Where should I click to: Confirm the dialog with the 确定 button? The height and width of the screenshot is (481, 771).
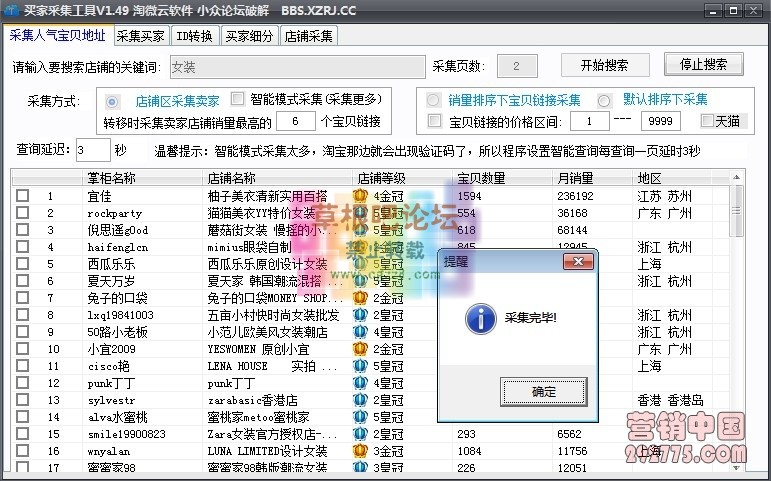[x=544, y=391]
